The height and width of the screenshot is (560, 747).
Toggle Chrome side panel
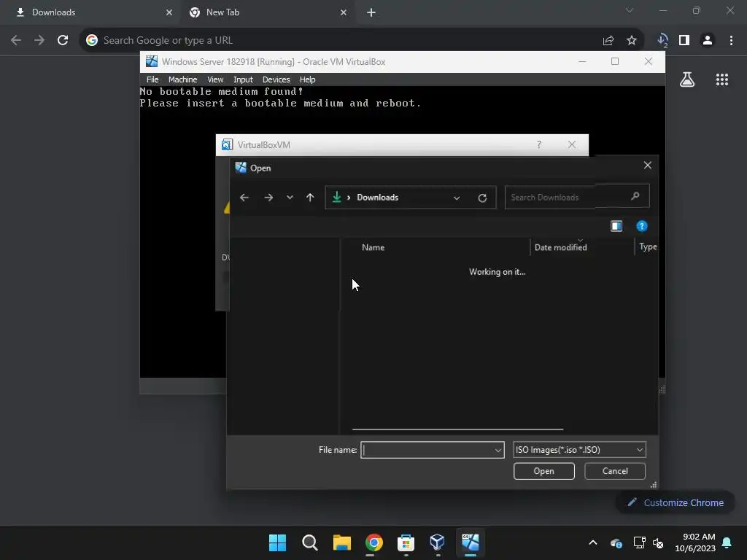(x=684, y=41)
